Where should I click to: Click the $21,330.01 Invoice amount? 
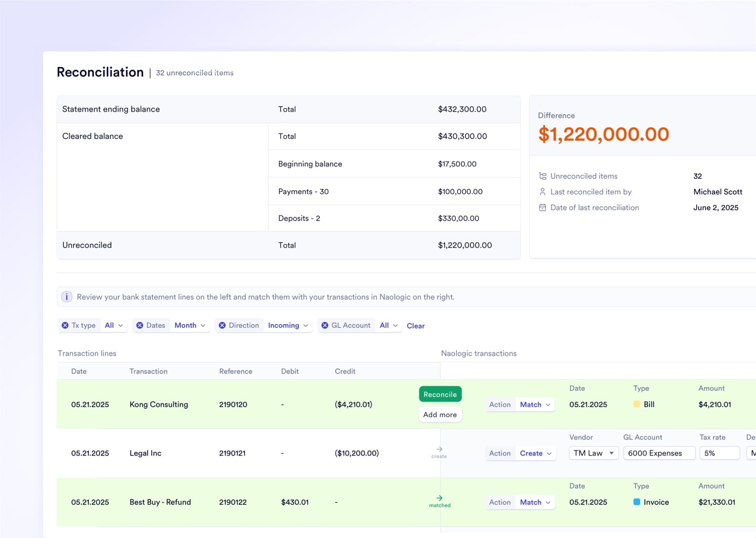tap(717, 502)
